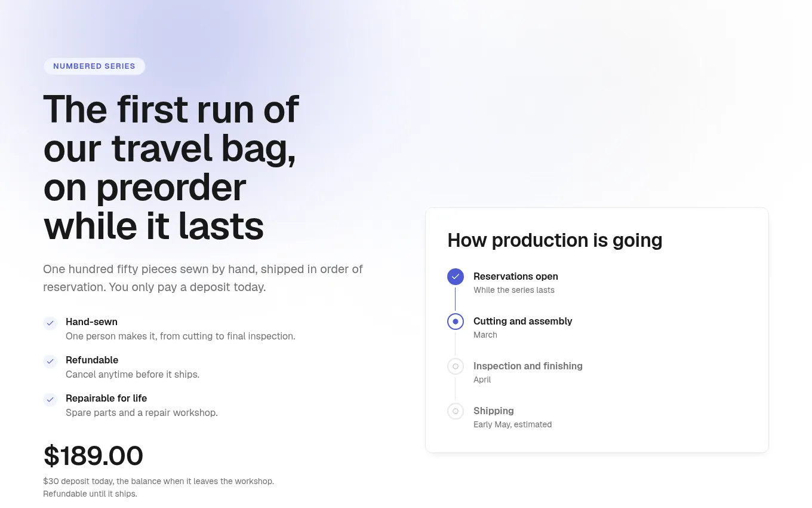The width and height of the screenshot is (812, 508).
Task: Select the Shipping step marker
Action: pos(456,411)
